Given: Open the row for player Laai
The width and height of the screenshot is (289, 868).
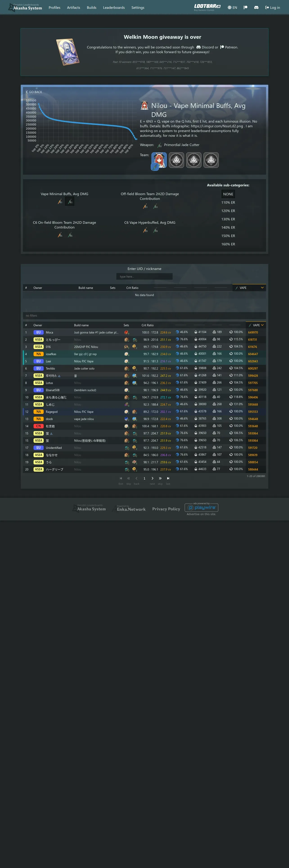Looking at the screenshot, I should (144, 361).
